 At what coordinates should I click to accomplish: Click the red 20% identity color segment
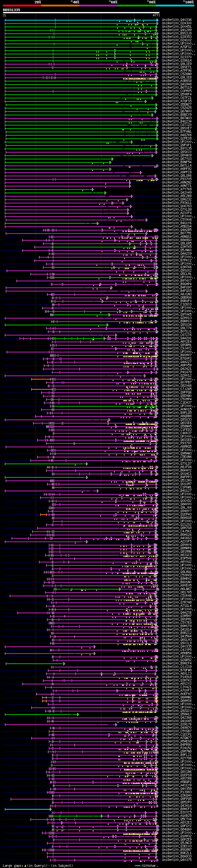[22, 6]
